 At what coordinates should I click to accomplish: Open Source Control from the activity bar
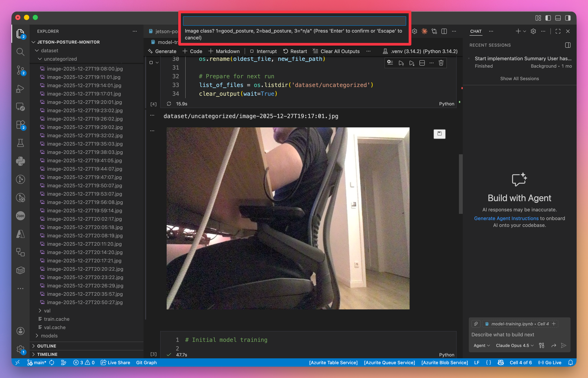coord(20,70)
